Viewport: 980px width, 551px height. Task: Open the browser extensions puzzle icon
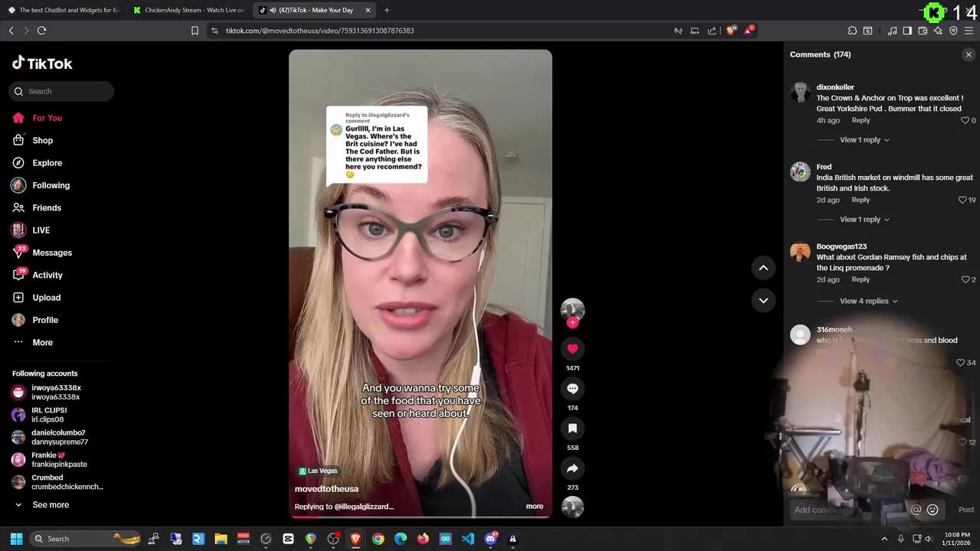point(852,31)
